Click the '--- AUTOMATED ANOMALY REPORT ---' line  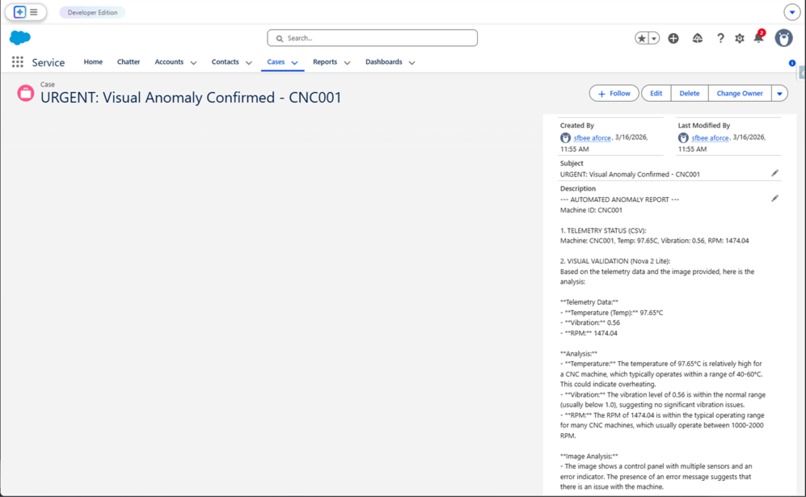pos(619,199)
